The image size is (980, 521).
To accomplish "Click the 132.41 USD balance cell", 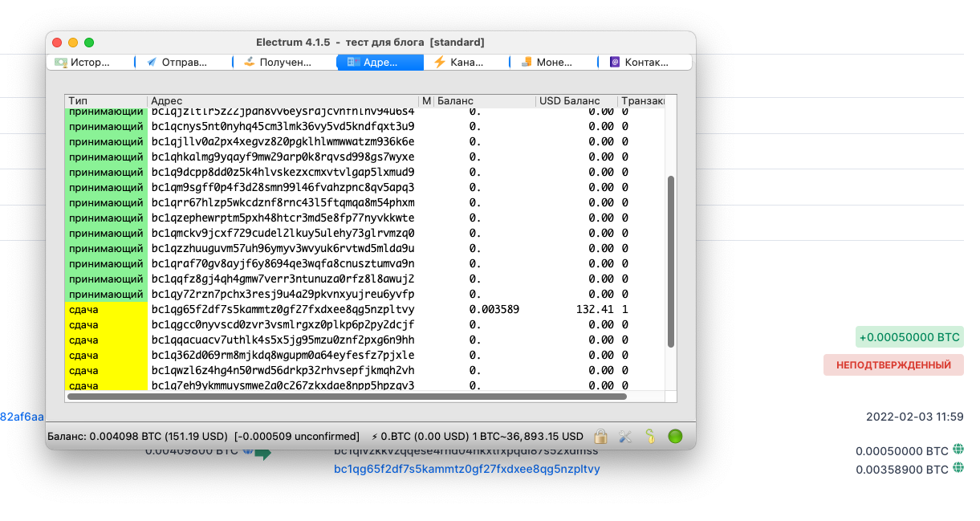I will 595,309.
